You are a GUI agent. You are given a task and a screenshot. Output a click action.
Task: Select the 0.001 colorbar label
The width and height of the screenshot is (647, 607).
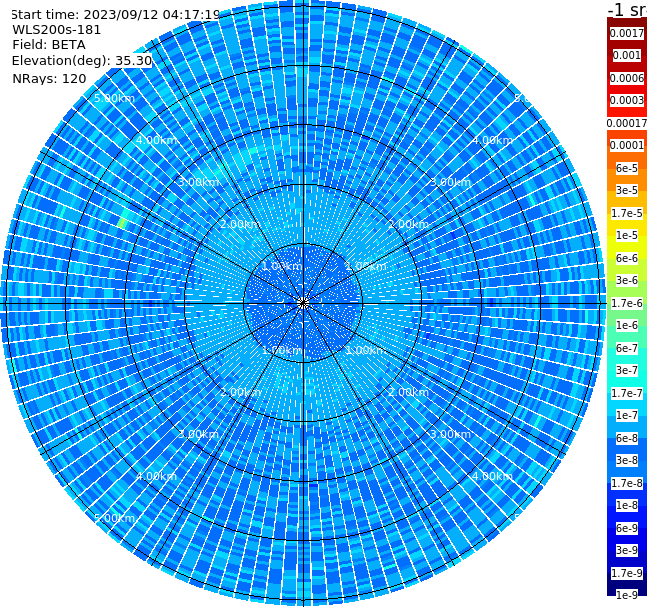click(627, 55)
